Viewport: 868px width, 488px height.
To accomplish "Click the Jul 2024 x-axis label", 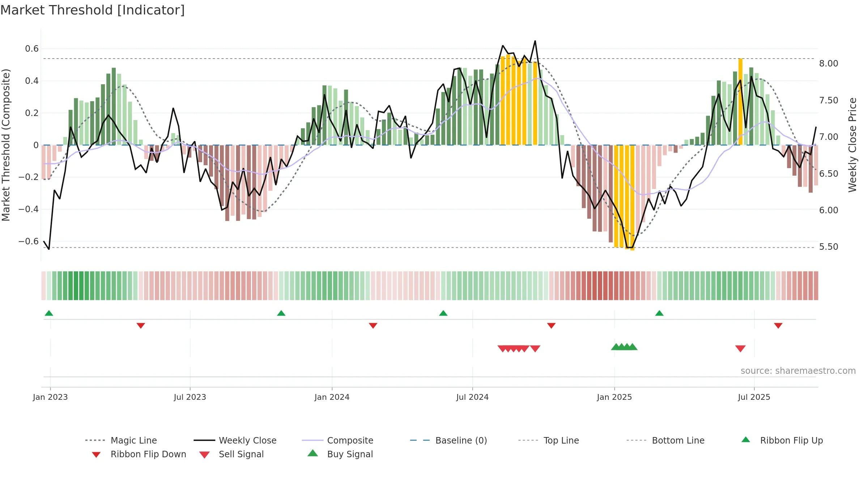I will click(x=472, y=397).
